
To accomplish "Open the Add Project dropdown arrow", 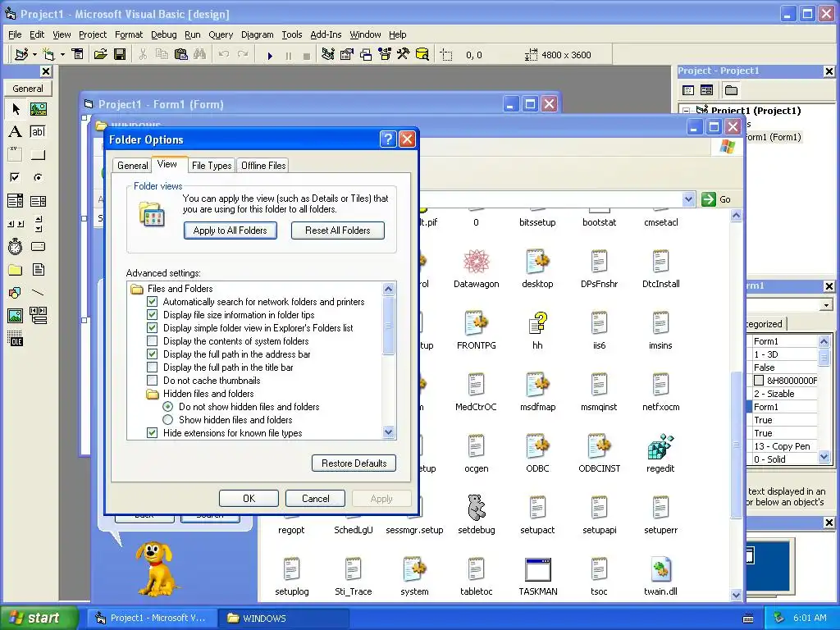I will point(34,54).
